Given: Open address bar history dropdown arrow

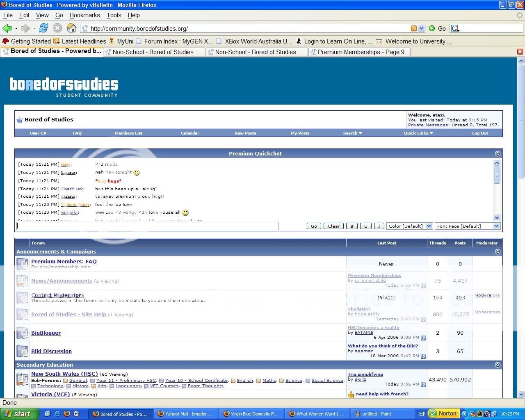Looking at the screenshot, I should pos(421,28).
